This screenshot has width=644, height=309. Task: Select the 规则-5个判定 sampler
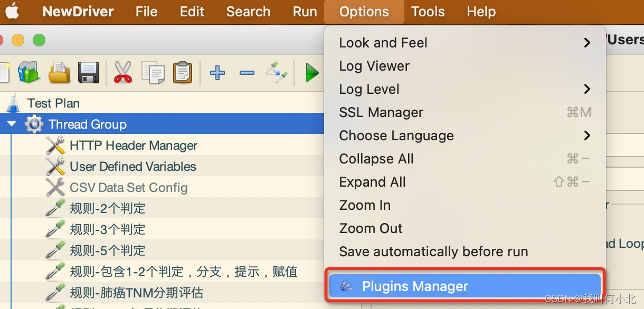[x=107, y=250]
